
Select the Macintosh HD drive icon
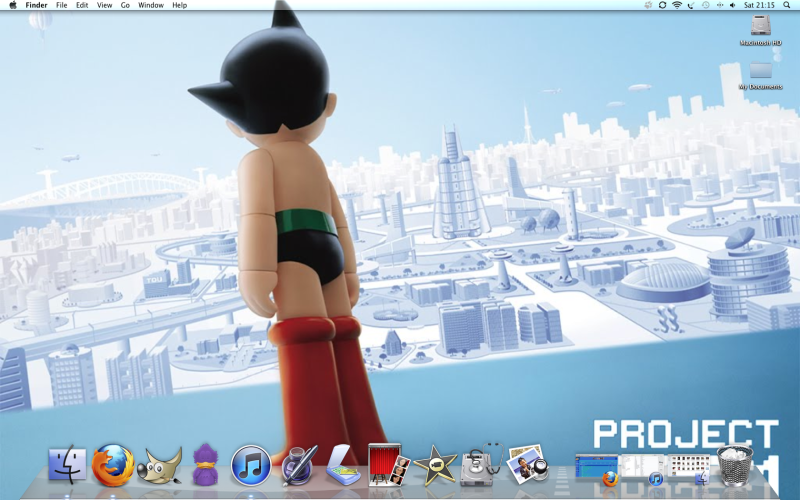click(x=761, y=25)
